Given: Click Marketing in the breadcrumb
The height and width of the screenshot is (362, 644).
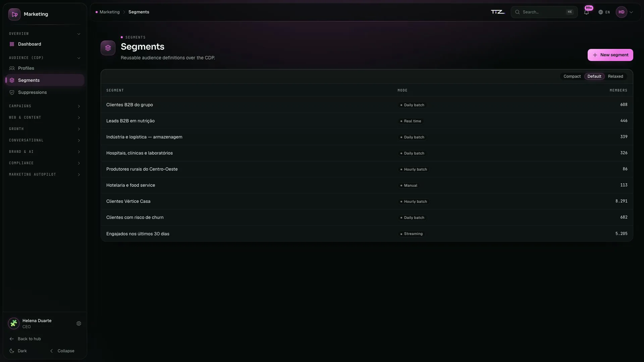Looking at the screenshot, I should pyautogui.click(x=109, y=12).
